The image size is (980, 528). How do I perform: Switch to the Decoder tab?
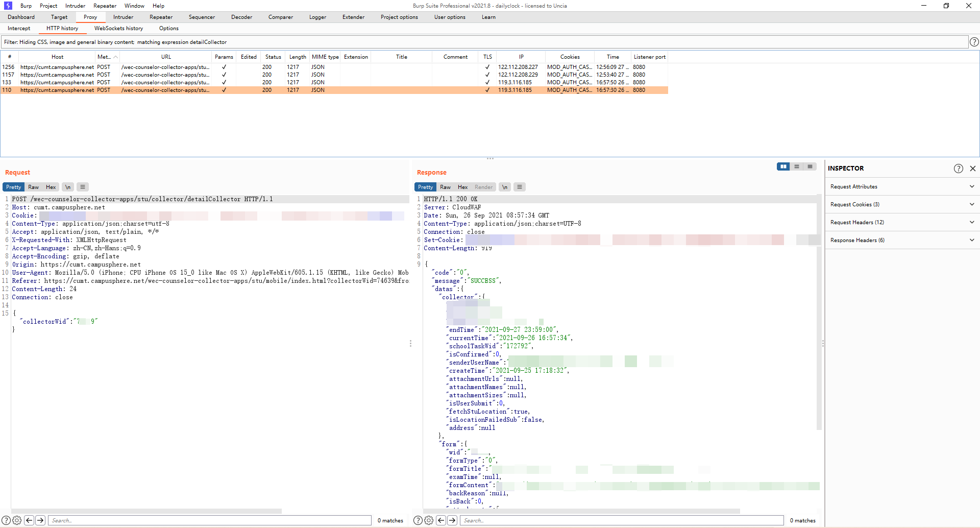point(242,17)
